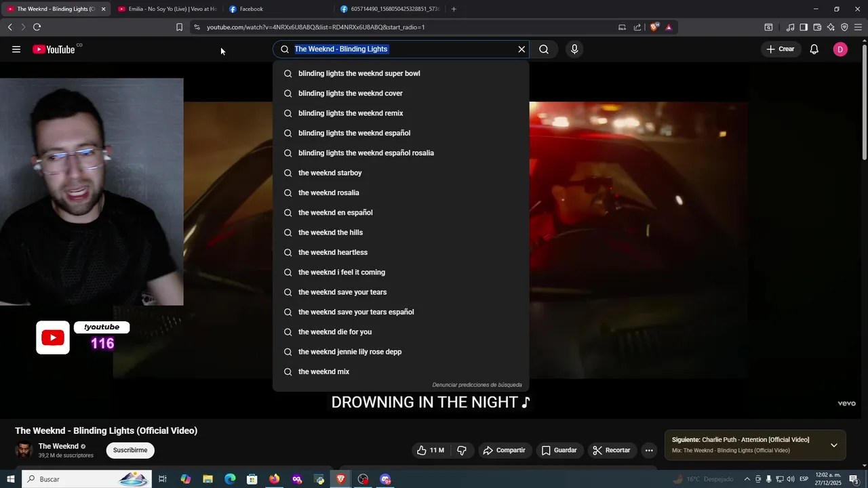Viewport: 868px width, 488px height.
Task: Open The Weeknd channel name link
Action: (58, 446)
